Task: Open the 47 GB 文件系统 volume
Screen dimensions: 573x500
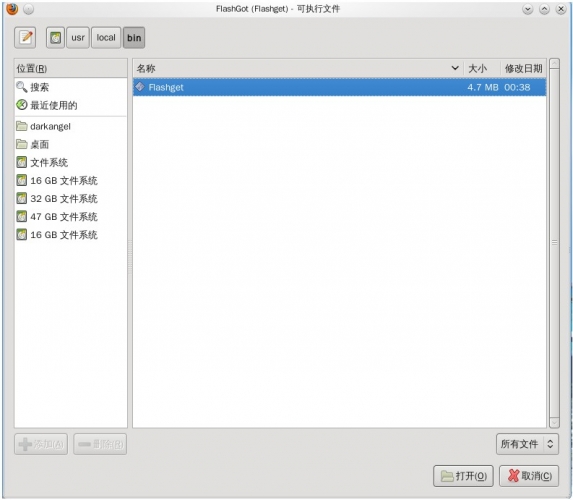Action: click(71, 217)
